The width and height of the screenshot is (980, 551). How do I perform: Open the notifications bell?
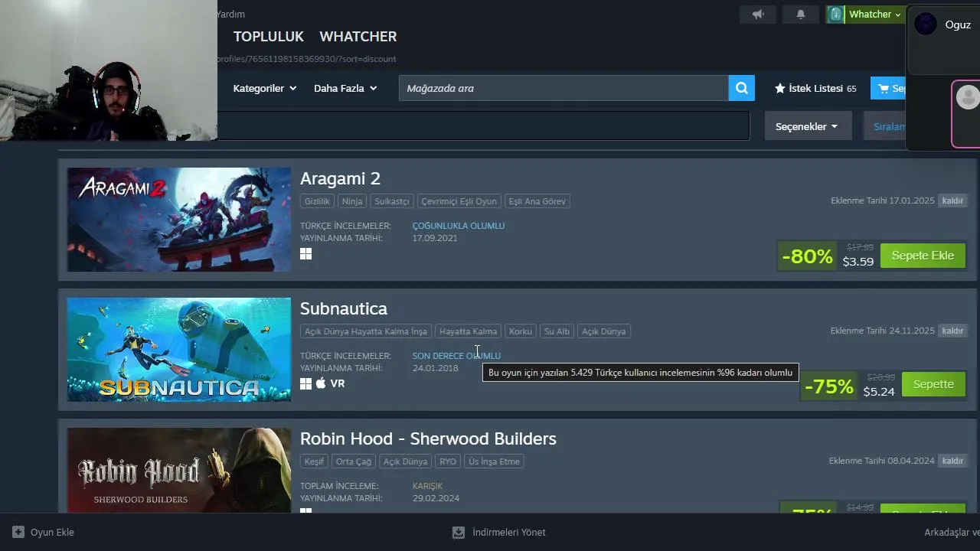tap(801, 15)
